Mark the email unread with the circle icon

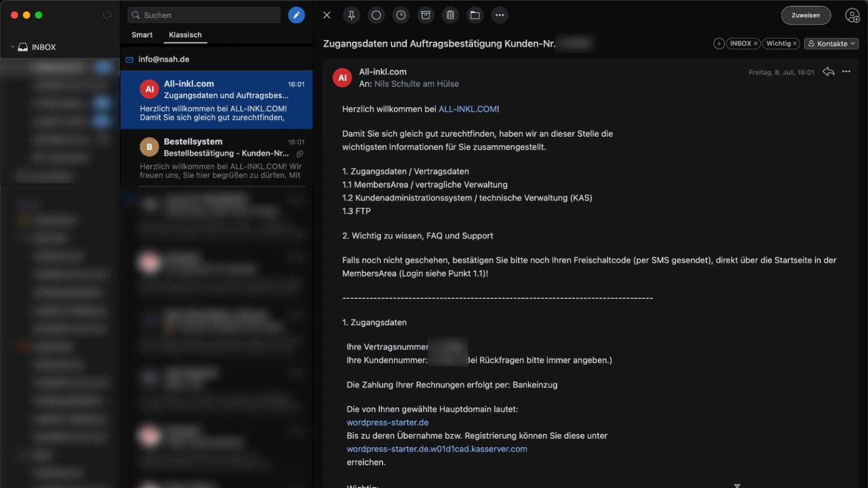[x=376, y=15]
